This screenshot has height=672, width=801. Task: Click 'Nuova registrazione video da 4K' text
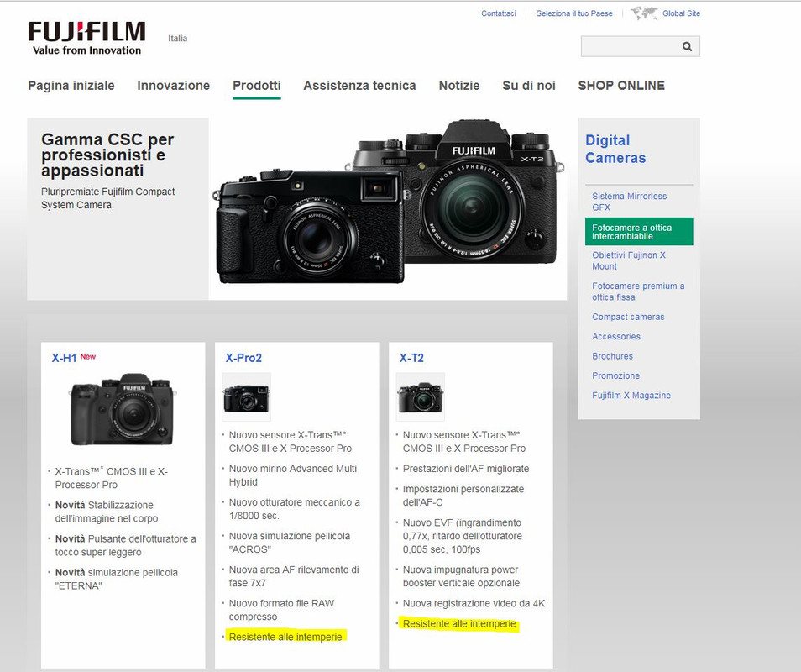[x=474, y=603]
